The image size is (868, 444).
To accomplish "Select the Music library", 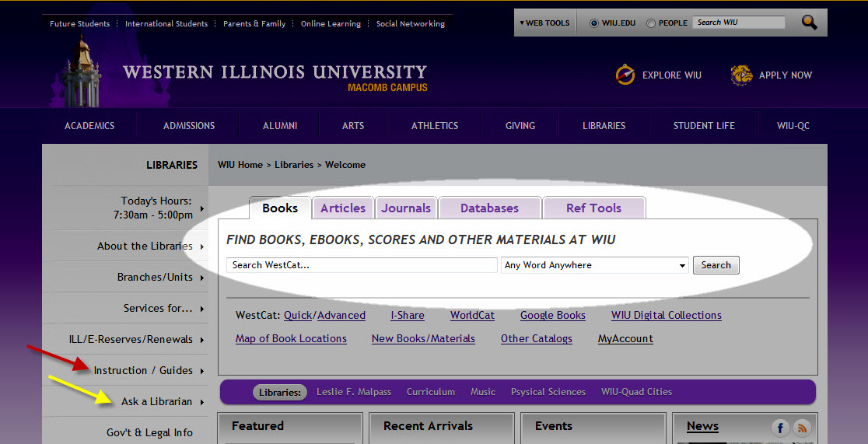I will (x=483, y=391).
